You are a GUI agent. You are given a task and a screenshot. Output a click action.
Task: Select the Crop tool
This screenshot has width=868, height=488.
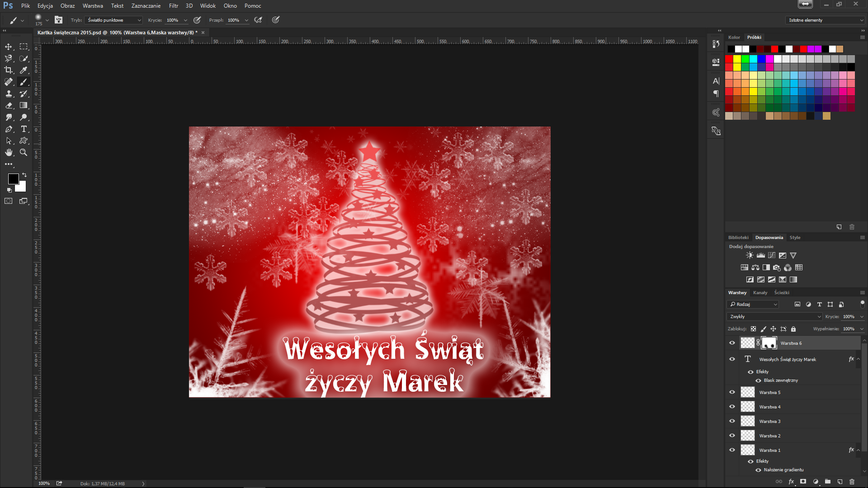pyautogui.click(x=9, y=70)
